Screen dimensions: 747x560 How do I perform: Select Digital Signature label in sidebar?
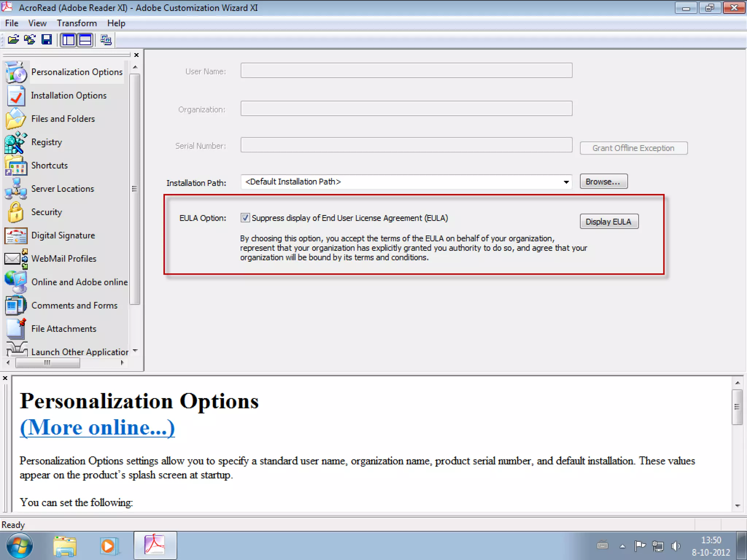pyautogui.click(x=63, y=236)
